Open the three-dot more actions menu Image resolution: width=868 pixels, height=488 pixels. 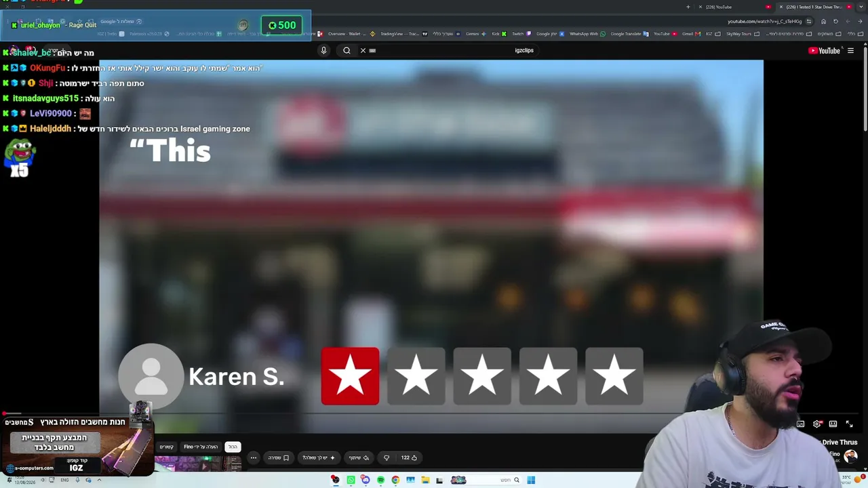pyautogui.click(x=254, y=457)
